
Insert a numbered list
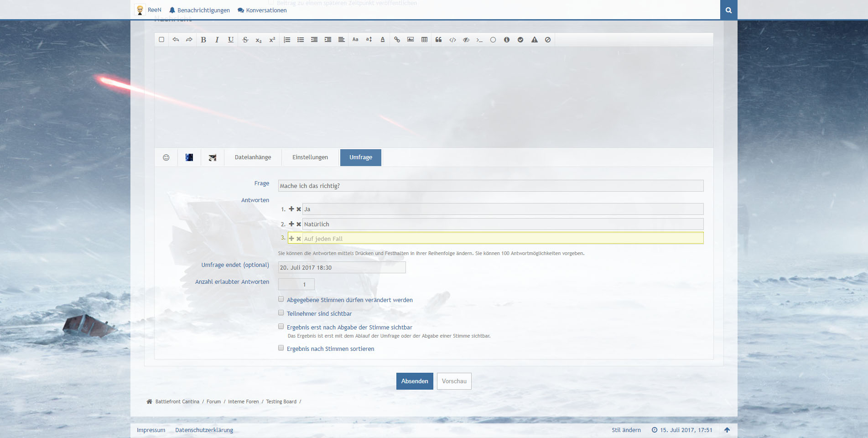tap(287, 40)
